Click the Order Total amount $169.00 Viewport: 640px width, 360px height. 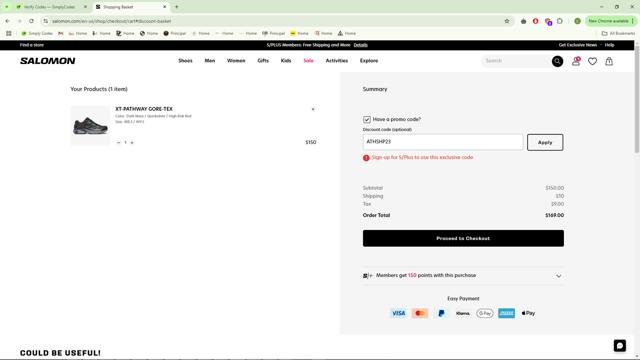554,215
